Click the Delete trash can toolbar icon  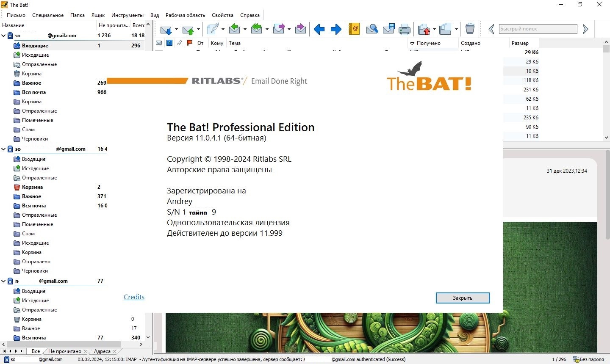tap(470, 29)
